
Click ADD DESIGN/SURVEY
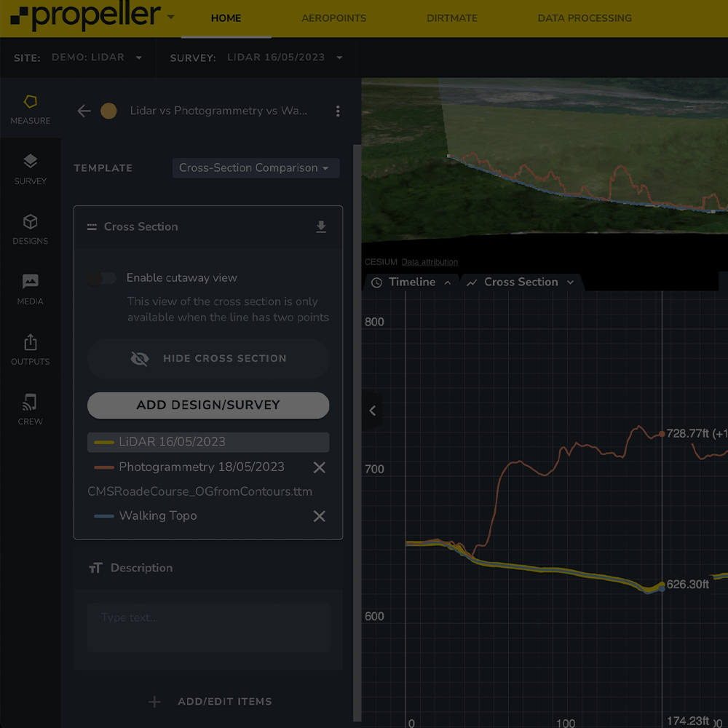coord(208,405)
